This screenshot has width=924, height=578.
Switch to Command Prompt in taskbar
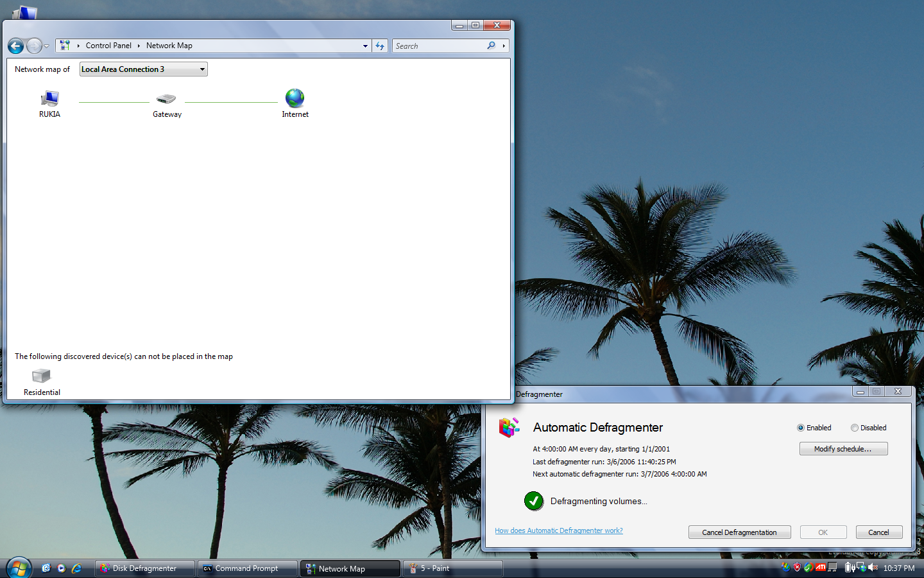247,568
